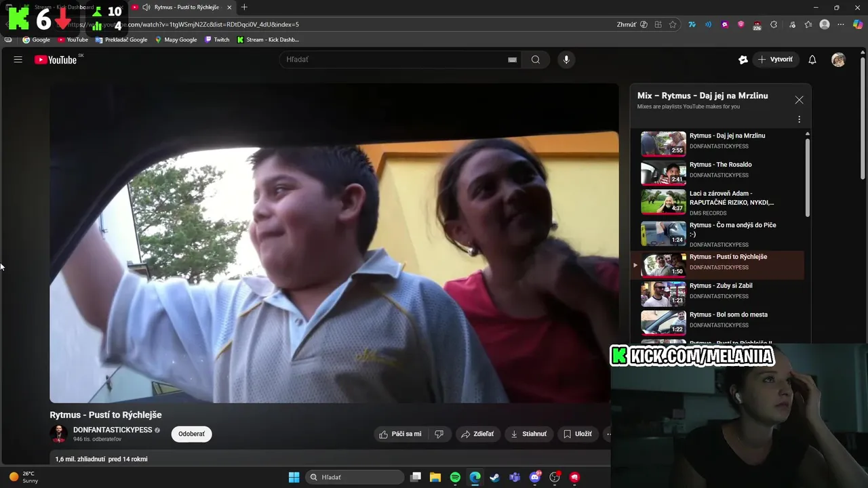The width and height of the screenshot is (868, 488).
Task: Open a new browser tab with plus
Action: click(x=244, y=7)
